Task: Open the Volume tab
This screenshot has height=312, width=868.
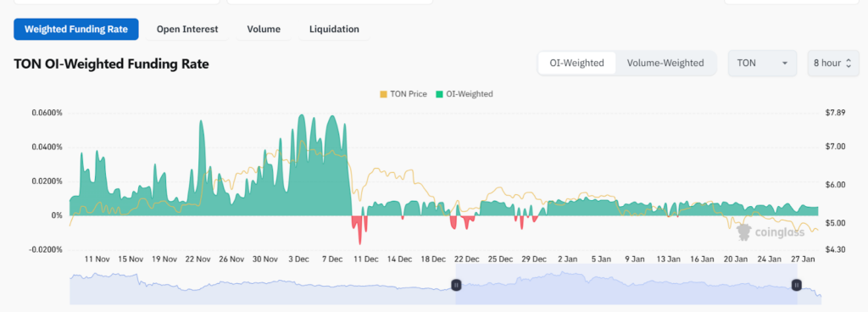Action: (264, 30)
